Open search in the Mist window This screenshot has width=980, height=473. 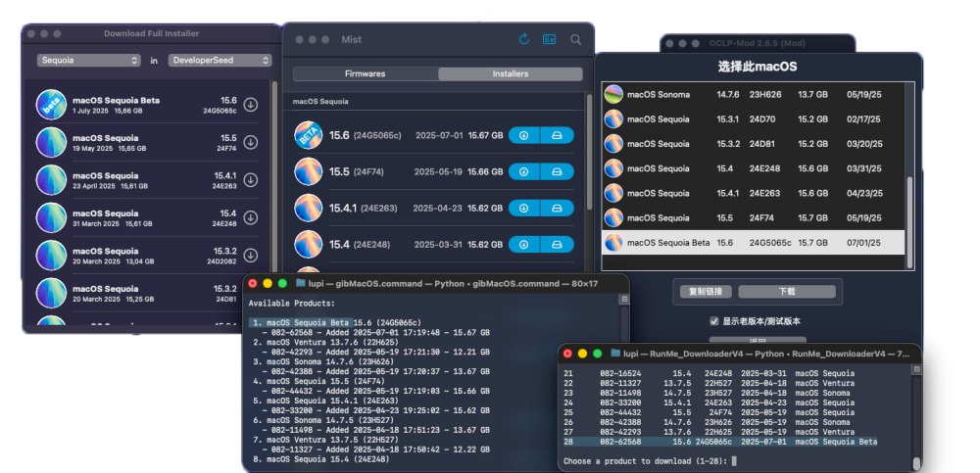click(575, 39)
